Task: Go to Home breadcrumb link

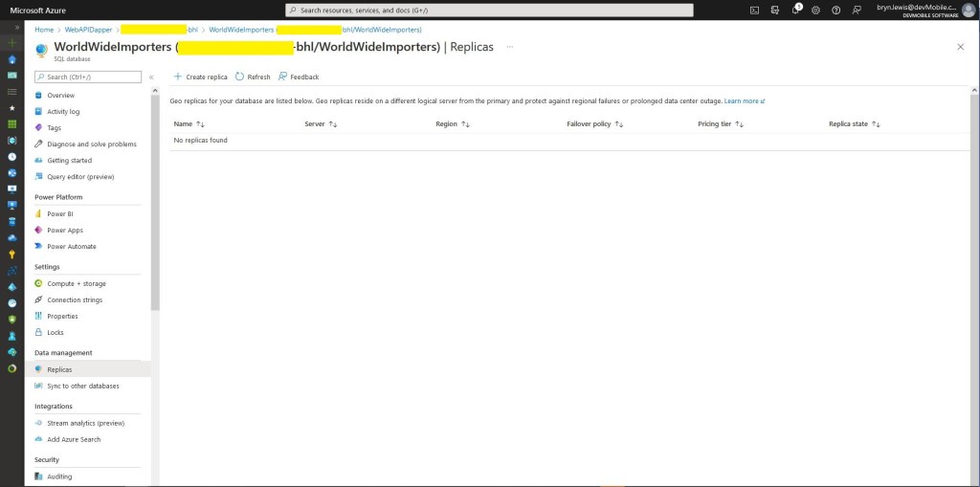Action: click(44, 30)
